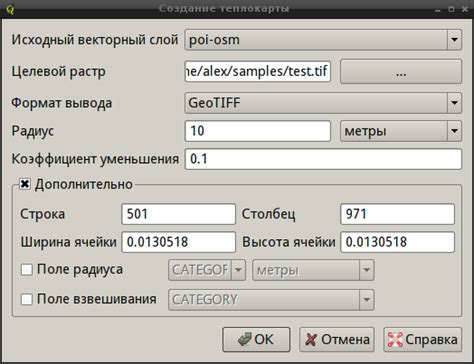This screenshot has height=364, width=474.
Task: Open the poi-osm source vector layer dropdown
Action: (x=323, y=40)
